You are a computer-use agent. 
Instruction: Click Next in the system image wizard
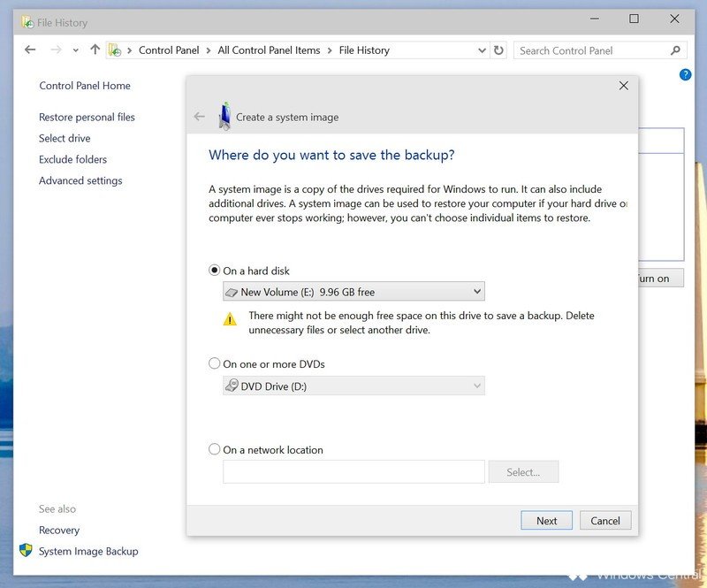click(x=546, y=520)
